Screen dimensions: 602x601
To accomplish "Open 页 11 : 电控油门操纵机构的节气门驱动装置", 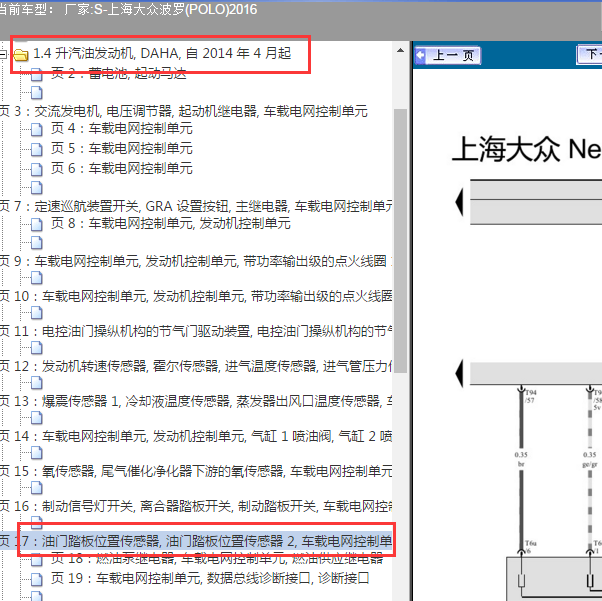I will click(196, 331).
